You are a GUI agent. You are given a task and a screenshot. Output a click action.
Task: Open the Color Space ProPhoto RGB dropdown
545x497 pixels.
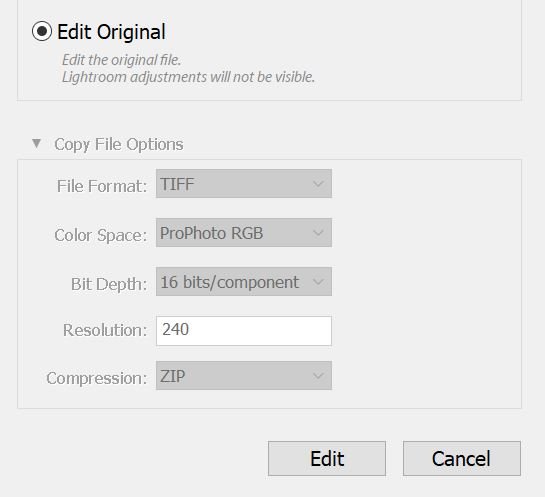tap(244, 233)
